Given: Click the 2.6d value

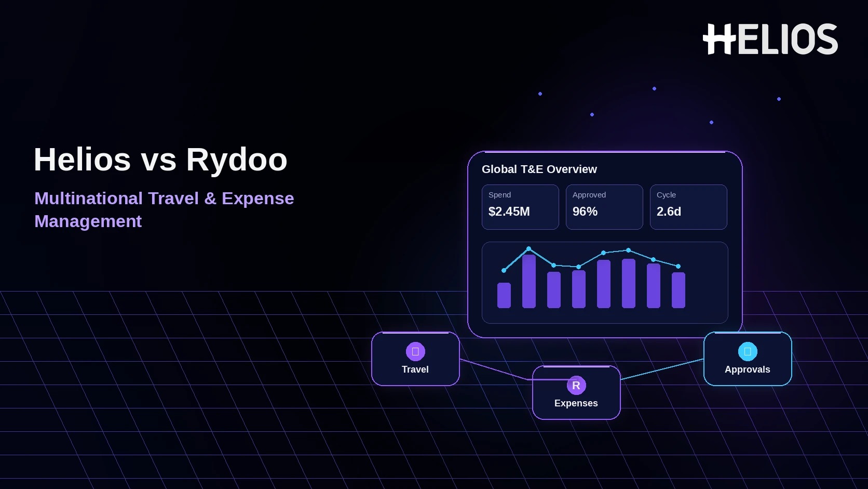Looking at the screenshot, I should coord(669,212).
